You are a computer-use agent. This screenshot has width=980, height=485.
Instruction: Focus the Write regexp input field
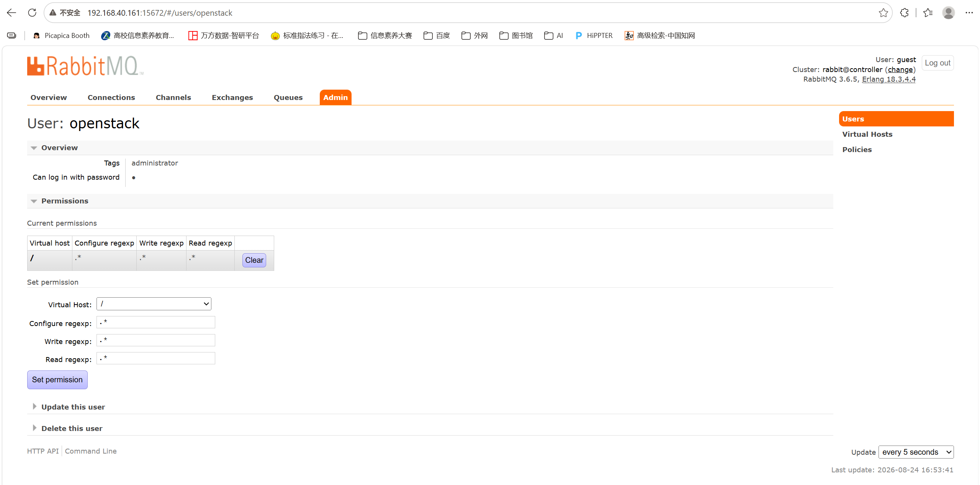pyautogui.click(x=156, y=340)
